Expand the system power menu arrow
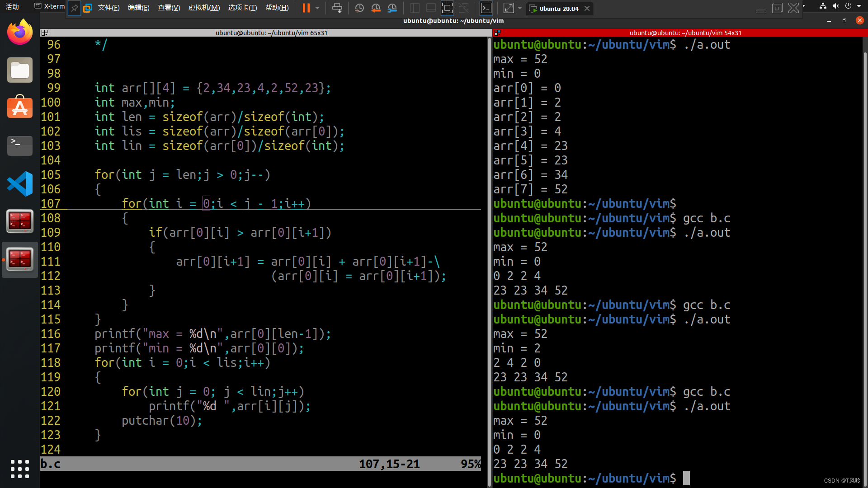 859,6
